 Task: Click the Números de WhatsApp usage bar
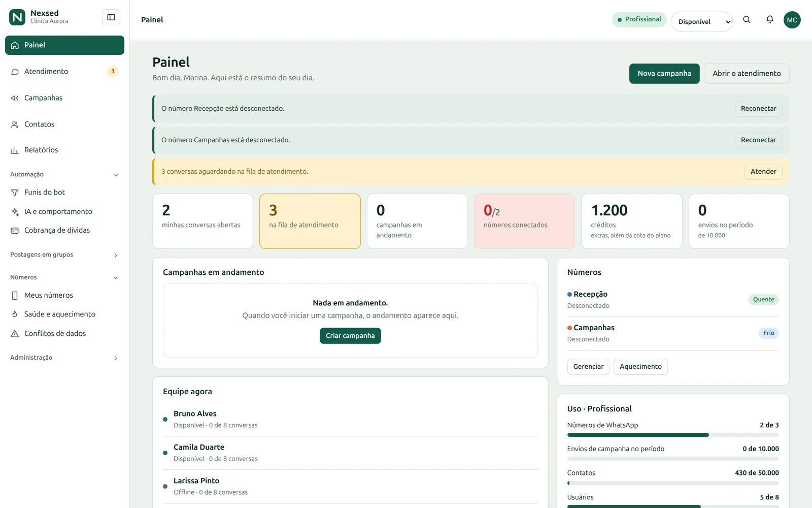(x=673, y=435)
